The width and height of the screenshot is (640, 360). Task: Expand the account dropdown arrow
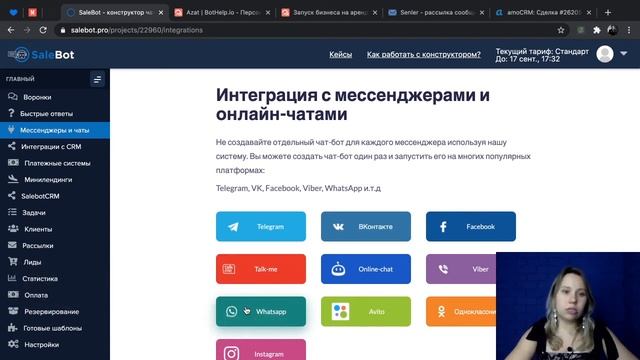[x=624, y=53]
